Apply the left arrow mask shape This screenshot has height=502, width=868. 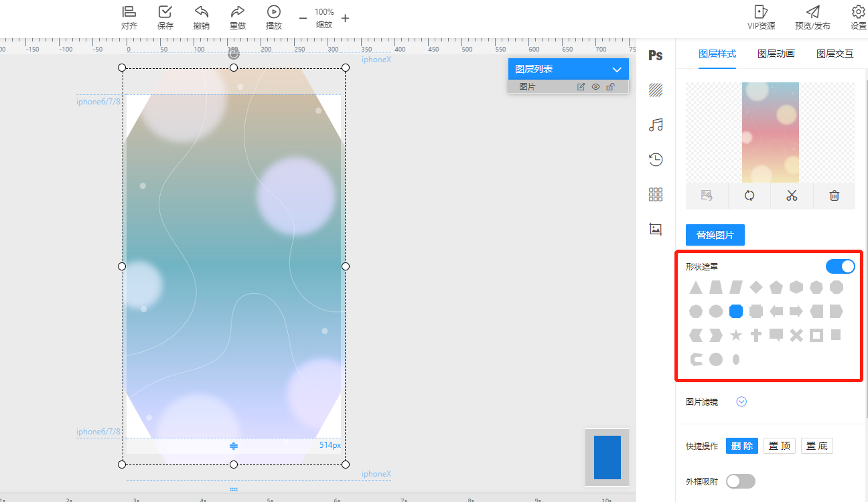[776, 311]
